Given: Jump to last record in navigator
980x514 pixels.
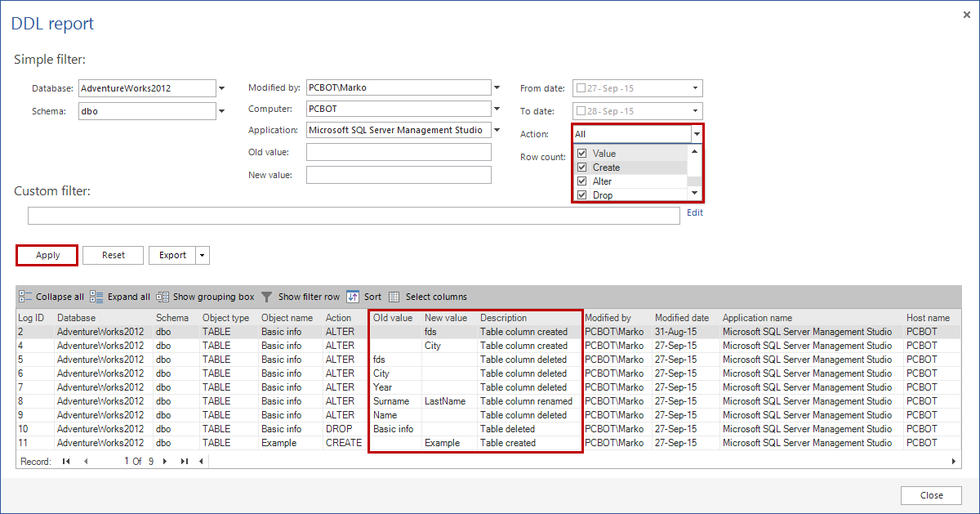Looking at the screenshot, I should 185,462.
